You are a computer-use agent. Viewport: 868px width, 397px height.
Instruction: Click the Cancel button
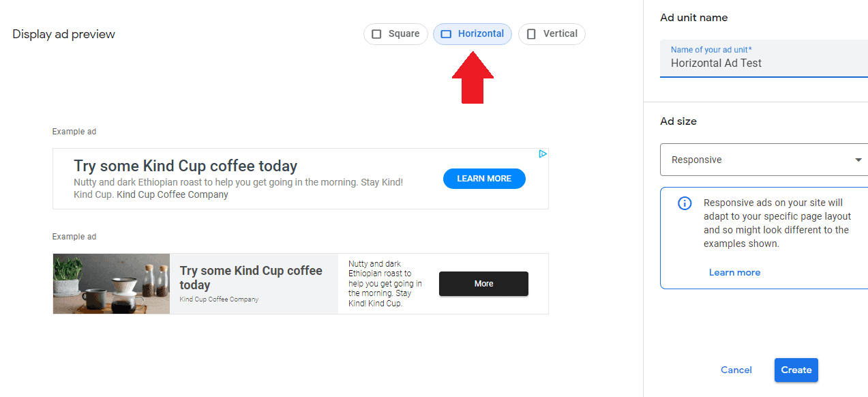(736, 370)
